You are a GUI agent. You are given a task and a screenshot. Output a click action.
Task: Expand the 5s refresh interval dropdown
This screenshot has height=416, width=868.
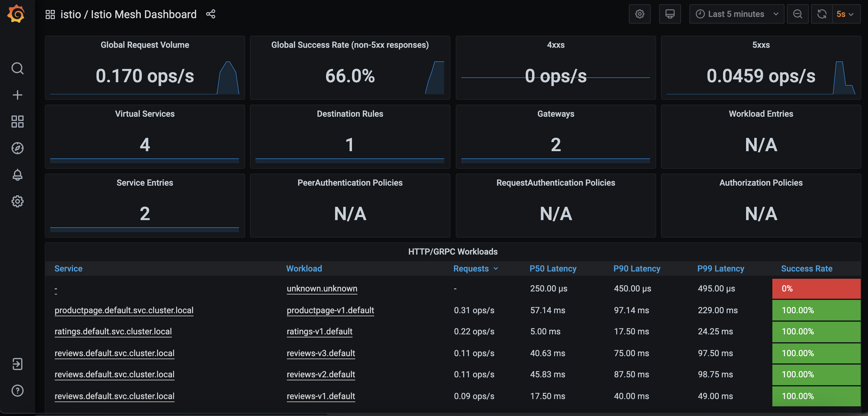click(x=845, y=14)
